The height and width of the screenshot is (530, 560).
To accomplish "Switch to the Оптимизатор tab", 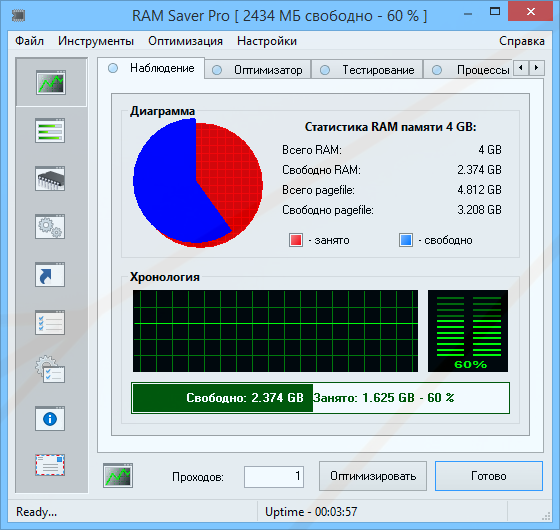I will (258, 70).
